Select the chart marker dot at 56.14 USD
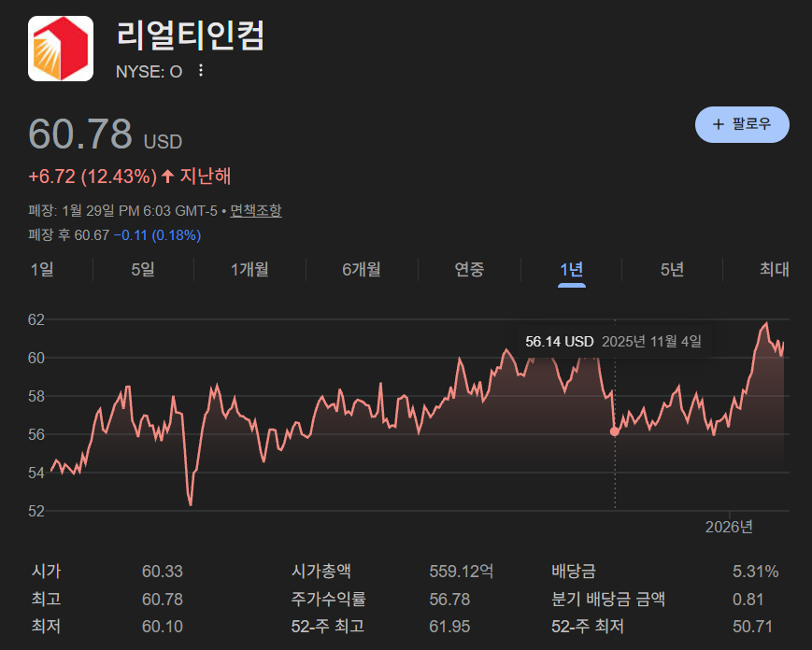 (x=615, y=431)
